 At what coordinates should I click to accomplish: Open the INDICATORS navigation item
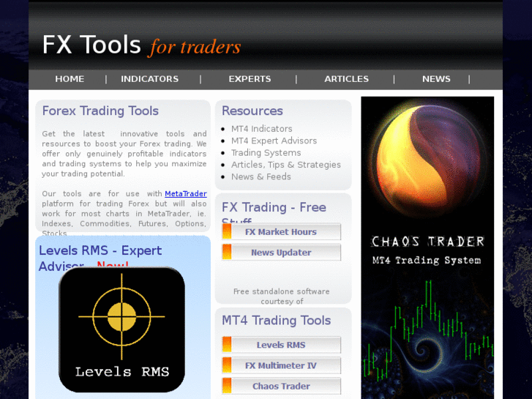[149, 79]
